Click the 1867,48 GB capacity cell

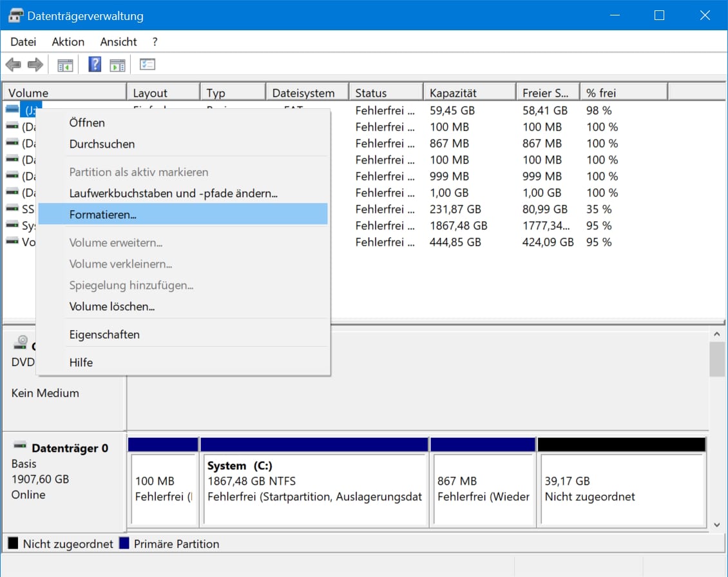pos(458,226)
